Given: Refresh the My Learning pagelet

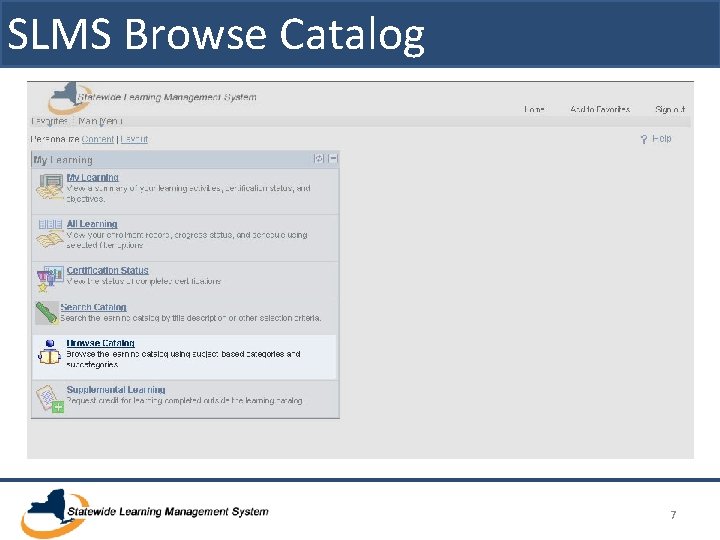Looking at the screenshot, I should pyautogui.click(x=319, y=159).
